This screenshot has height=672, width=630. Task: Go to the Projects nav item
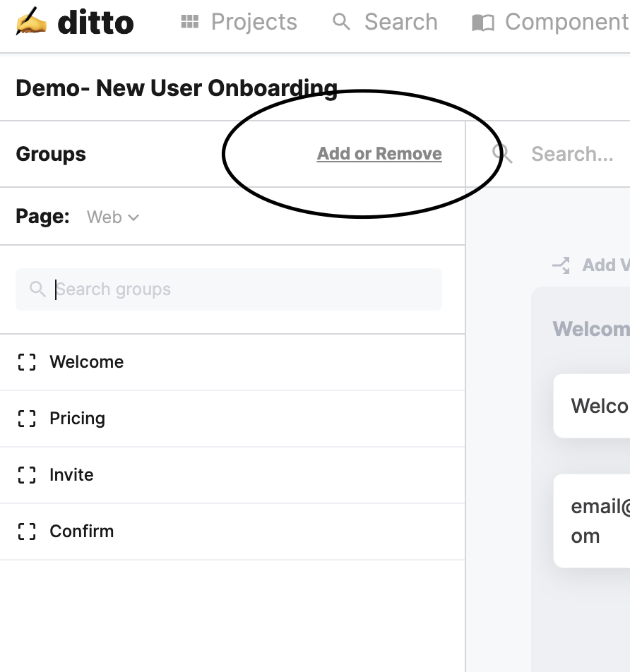coord(254,21)
